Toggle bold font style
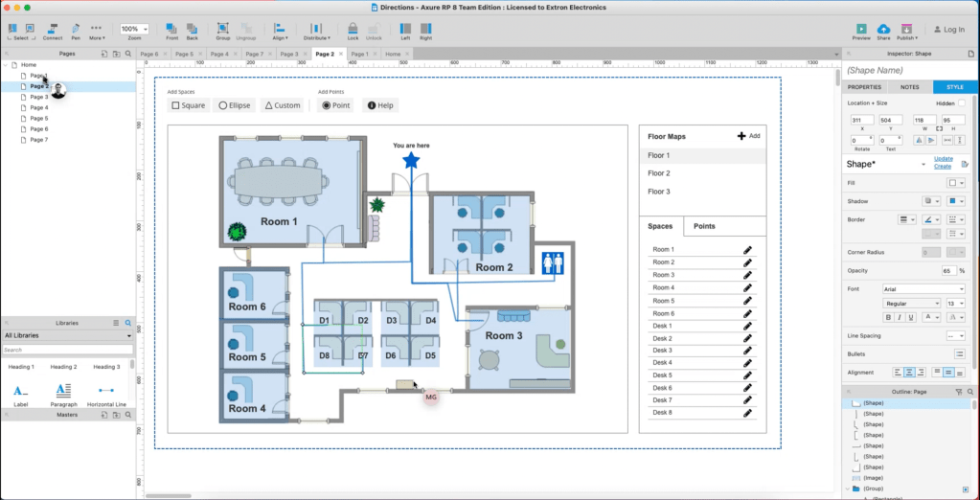The height and width of the screenshot is (500, 980). (888, 317)
